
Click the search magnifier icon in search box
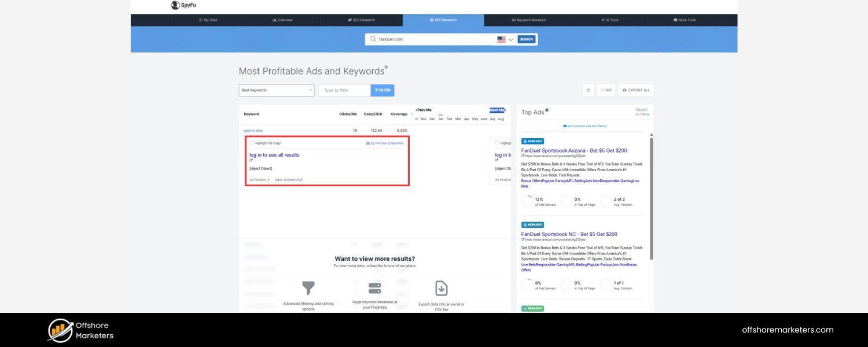click(x=373, y=39)
